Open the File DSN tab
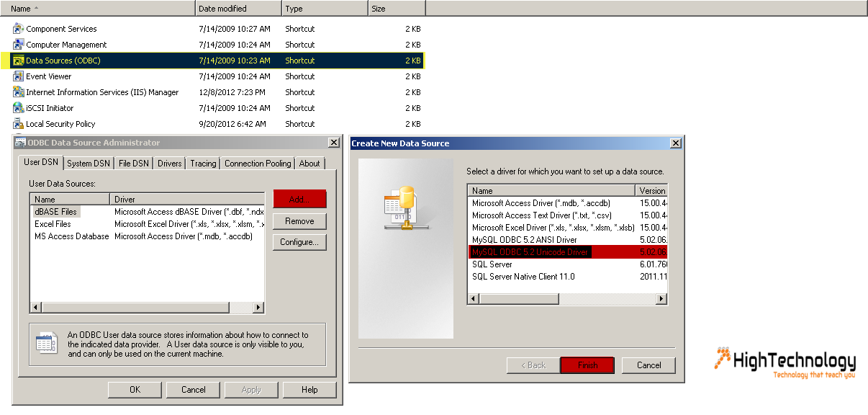This screenshot has width=868, height=415. click(x=134, y=164)
